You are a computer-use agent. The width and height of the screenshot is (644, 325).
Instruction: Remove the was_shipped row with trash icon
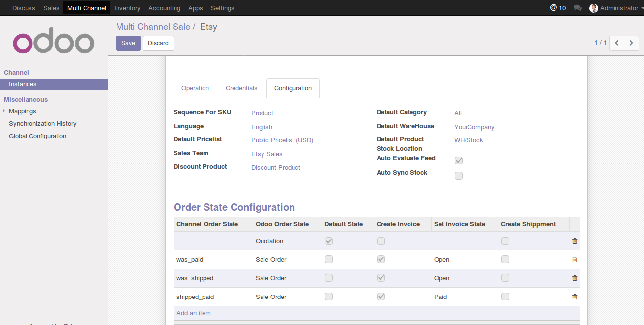point(575,278)
